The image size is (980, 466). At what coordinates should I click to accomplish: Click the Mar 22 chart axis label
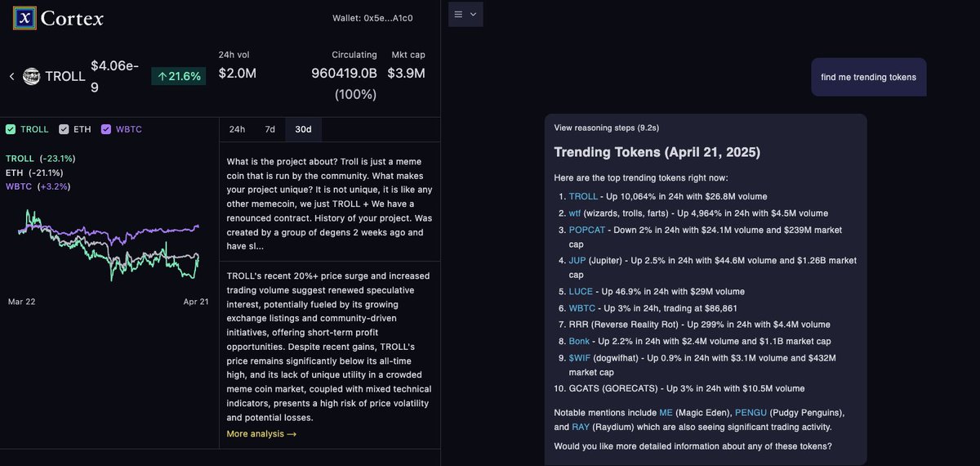[21, 302]
